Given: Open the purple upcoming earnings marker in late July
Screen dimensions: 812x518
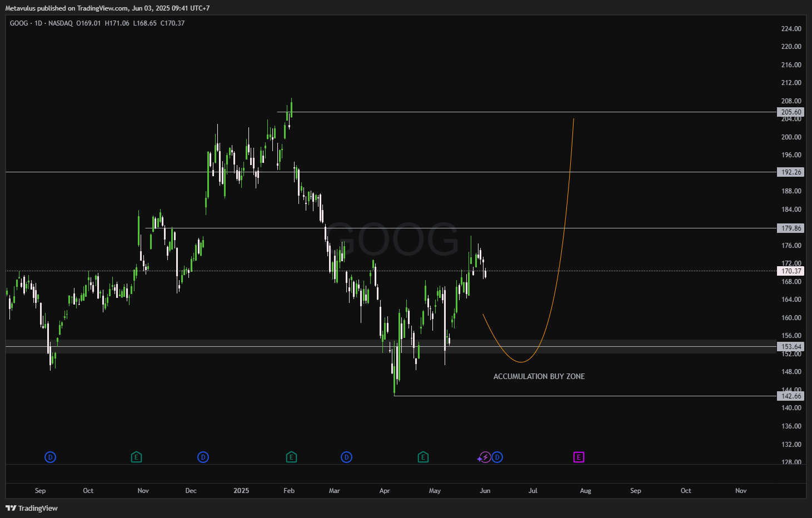Looking at the screenshot, I should click(579, 457).
